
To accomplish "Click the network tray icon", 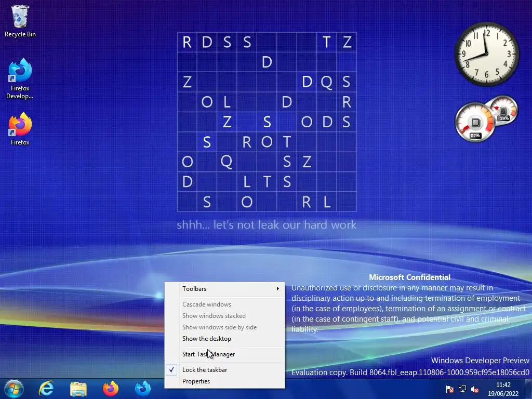I will point(462,389).
